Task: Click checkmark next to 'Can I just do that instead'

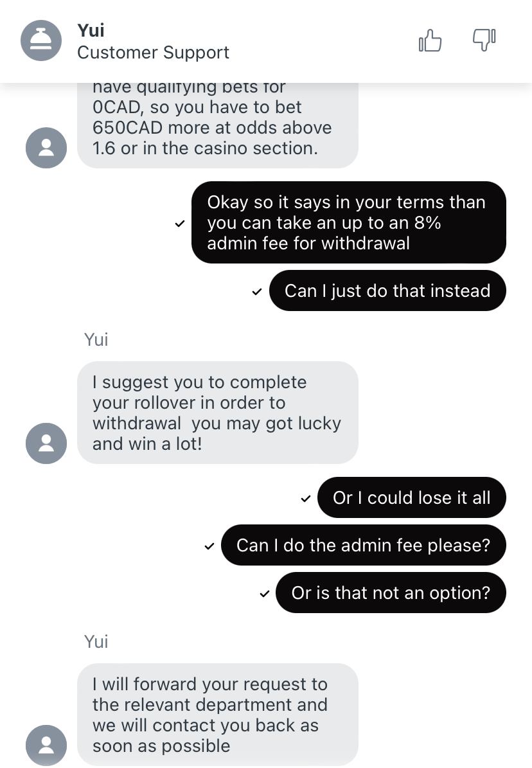Action: click(x=257, y=292)
